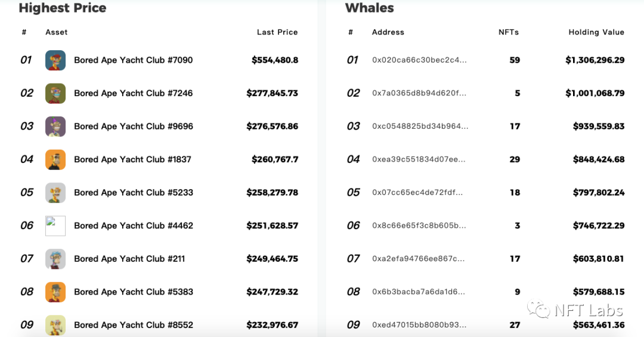Image resolution: width=644 pixels, height=337 pixels.
Task: Click the Bored Ape #7246 avatar icon
Action: (x=55, y=93)
